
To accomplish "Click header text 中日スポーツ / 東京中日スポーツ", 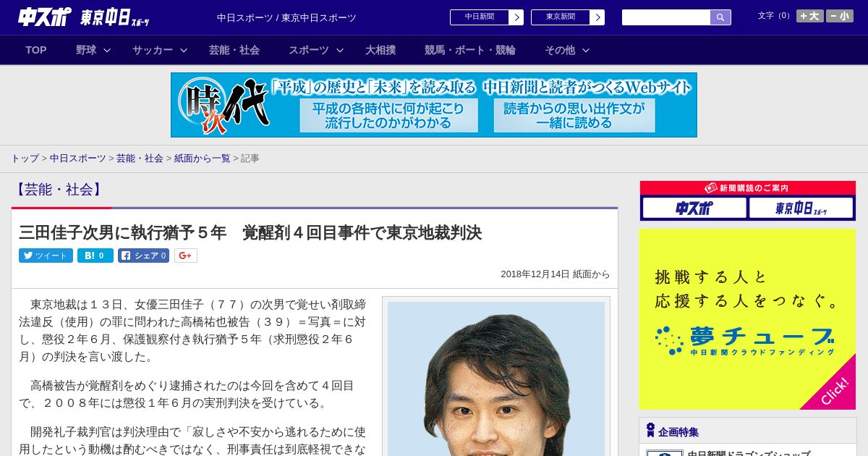I will pos(286,17).
